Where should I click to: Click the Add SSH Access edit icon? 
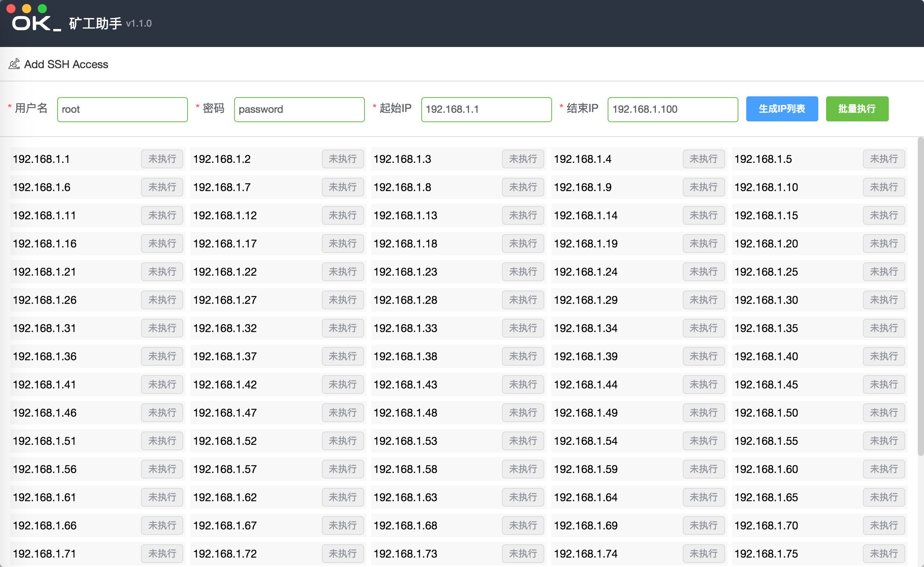(14, 64)
